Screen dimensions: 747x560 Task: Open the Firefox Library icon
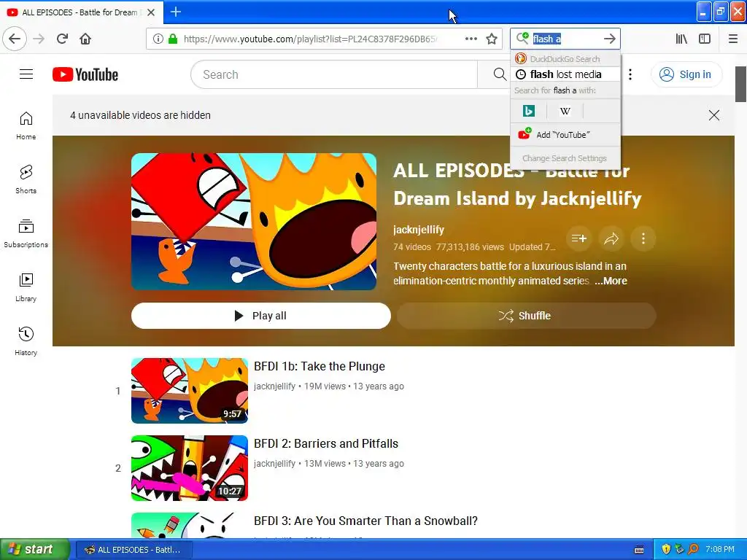click(x=681, y=39)
